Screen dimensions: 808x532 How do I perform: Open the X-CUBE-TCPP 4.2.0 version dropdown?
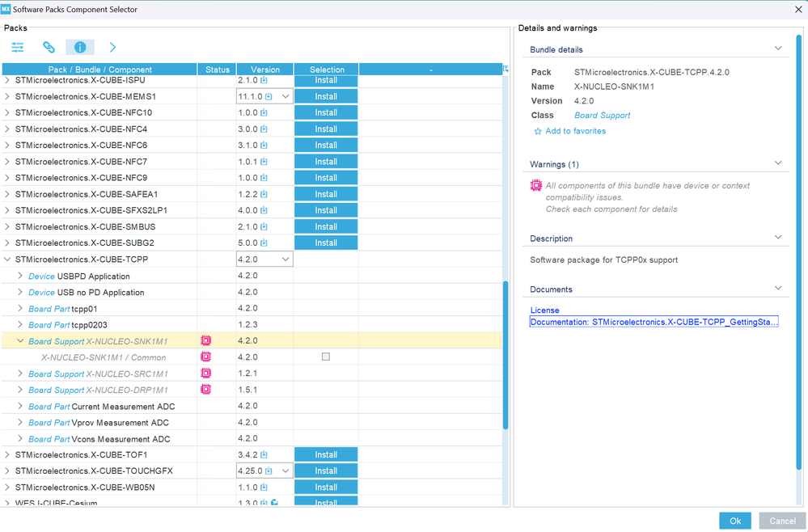(x=285, y=260)
